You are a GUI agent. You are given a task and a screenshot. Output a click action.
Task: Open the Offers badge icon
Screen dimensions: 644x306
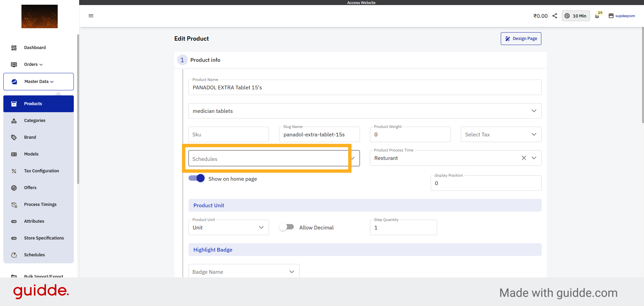[14, 188]
